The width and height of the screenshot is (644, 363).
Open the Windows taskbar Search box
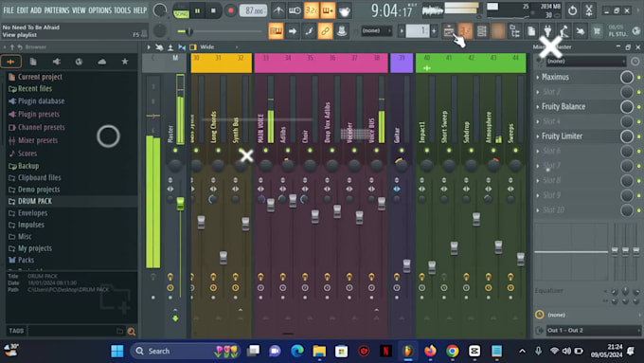[x=186, y=351]
